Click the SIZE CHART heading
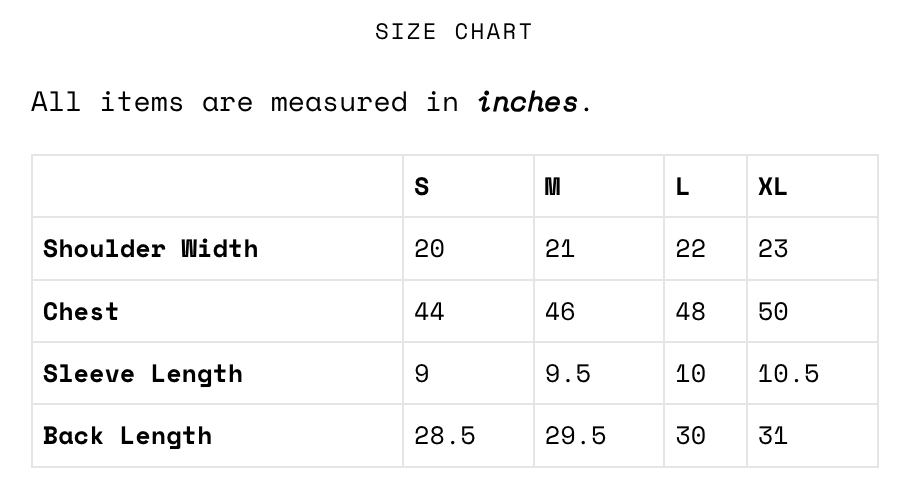This screenshot has height=500, width=910. (x=453, y=31)
